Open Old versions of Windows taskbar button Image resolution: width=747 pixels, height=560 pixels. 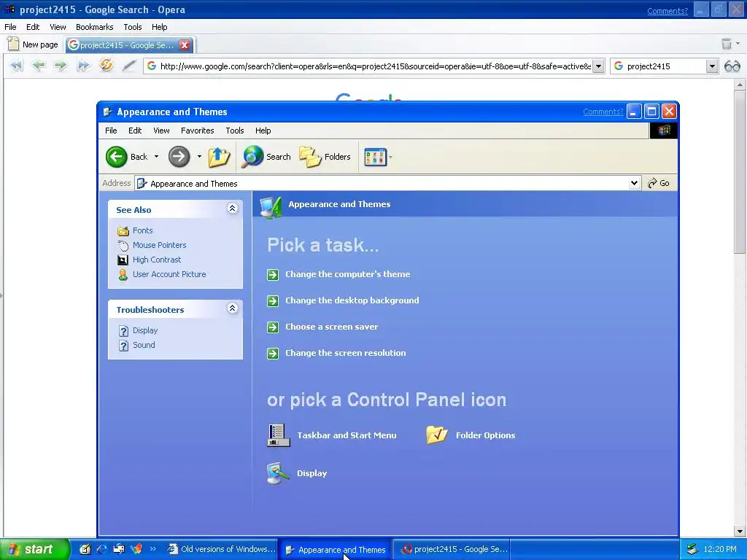[221, 549]
